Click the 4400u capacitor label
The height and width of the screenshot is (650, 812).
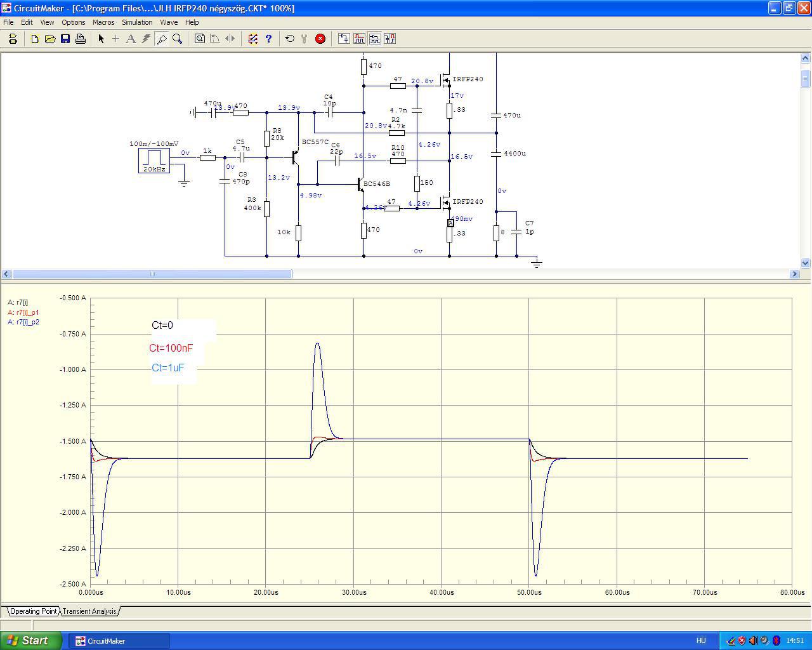pyautogui.click(x=514, y=154)
